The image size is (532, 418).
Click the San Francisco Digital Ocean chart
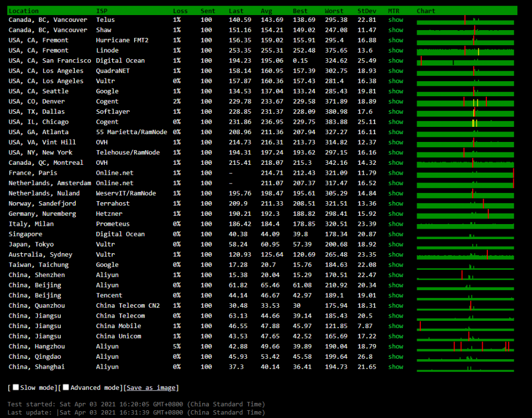coord(465,61)
